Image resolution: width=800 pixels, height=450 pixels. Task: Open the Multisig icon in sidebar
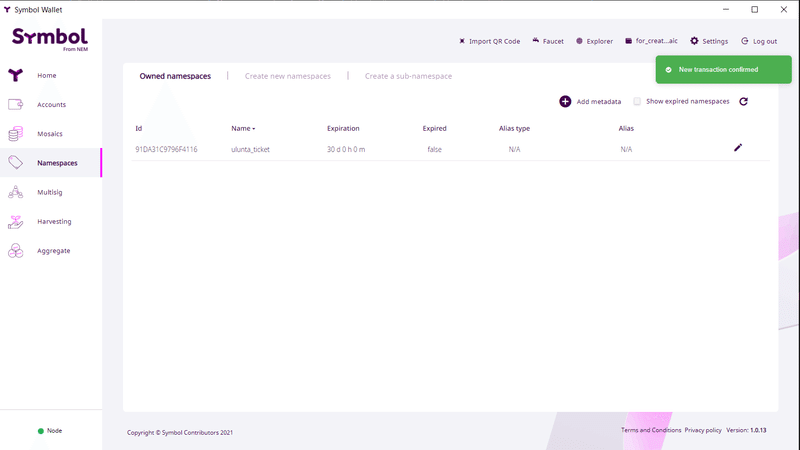(x=15, y=192)
